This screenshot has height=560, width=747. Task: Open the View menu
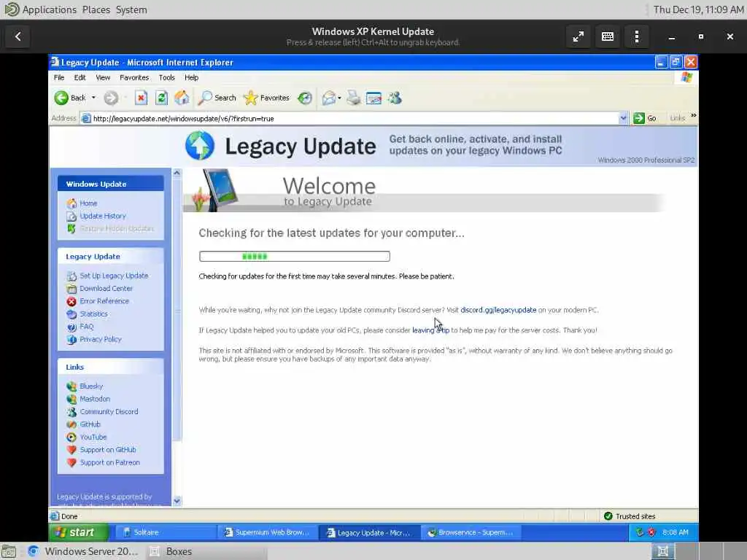(103, 77)
